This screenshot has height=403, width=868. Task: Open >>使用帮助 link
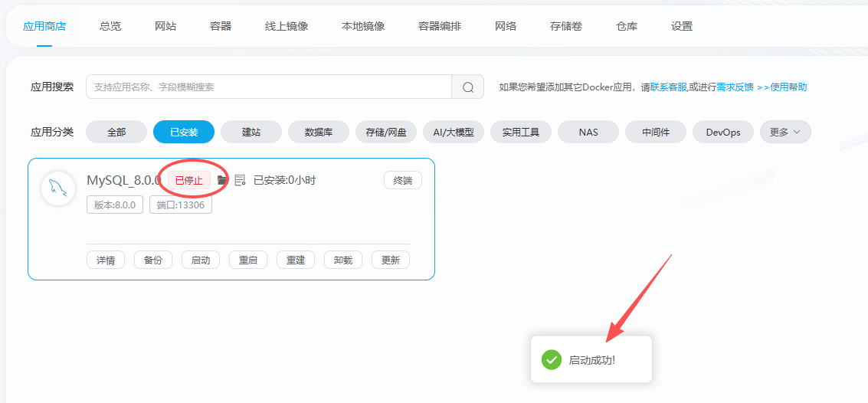tap(781, 87)
